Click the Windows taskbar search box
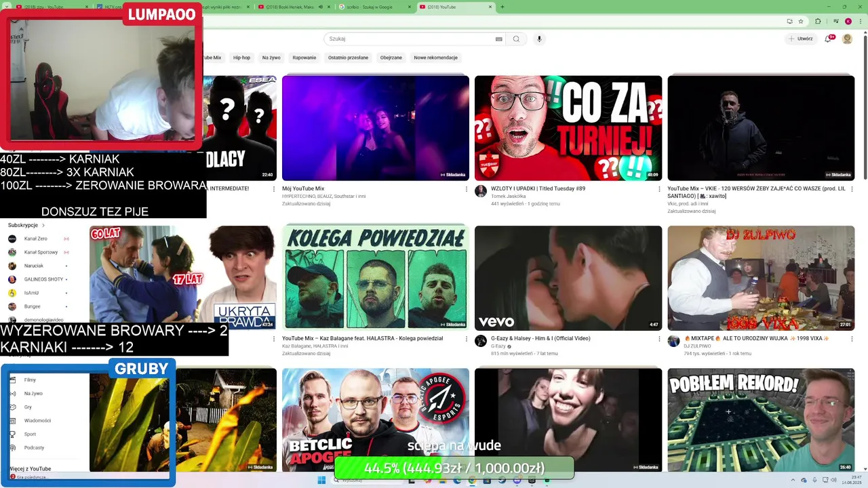Image resolution: width=868 pixels, height=488 pixels. coord(367,480)
